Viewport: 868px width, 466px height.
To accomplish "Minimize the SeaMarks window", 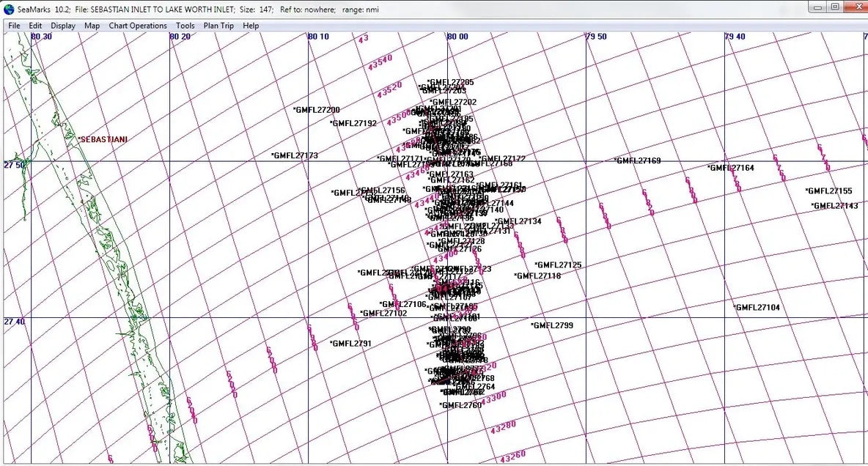I will (x=817, y=7).
